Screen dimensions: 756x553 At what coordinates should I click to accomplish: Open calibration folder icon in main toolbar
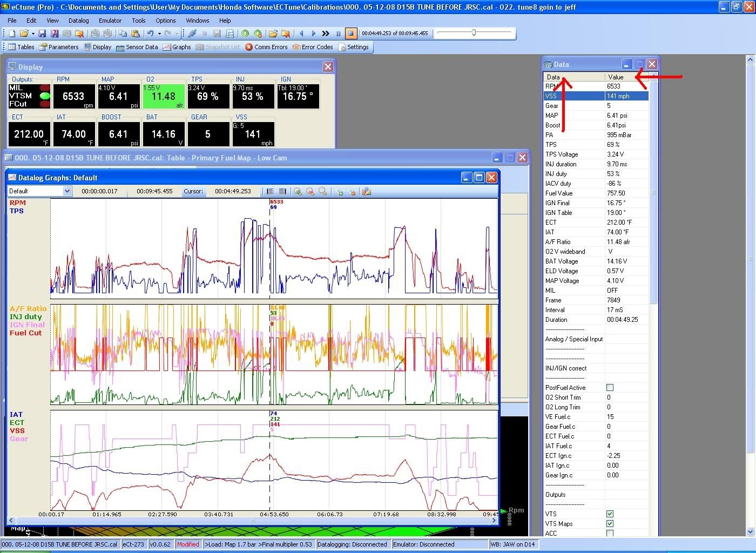tap(24, 33)
